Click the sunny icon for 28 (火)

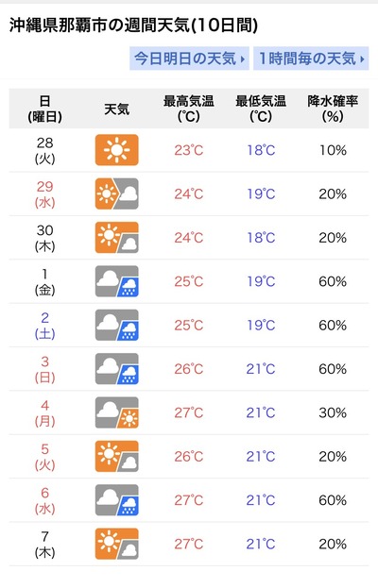tap(117, 150)
